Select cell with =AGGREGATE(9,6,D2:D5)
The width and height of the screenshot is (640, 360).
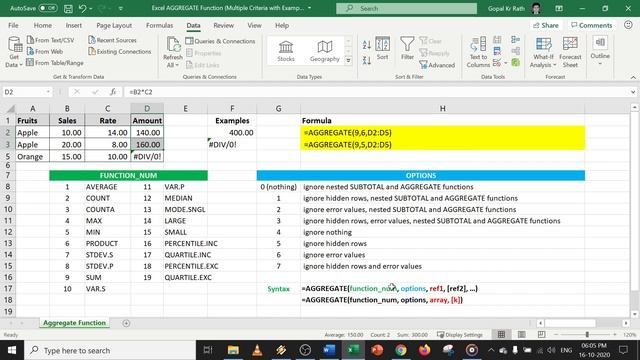click(x=442, y=132)
